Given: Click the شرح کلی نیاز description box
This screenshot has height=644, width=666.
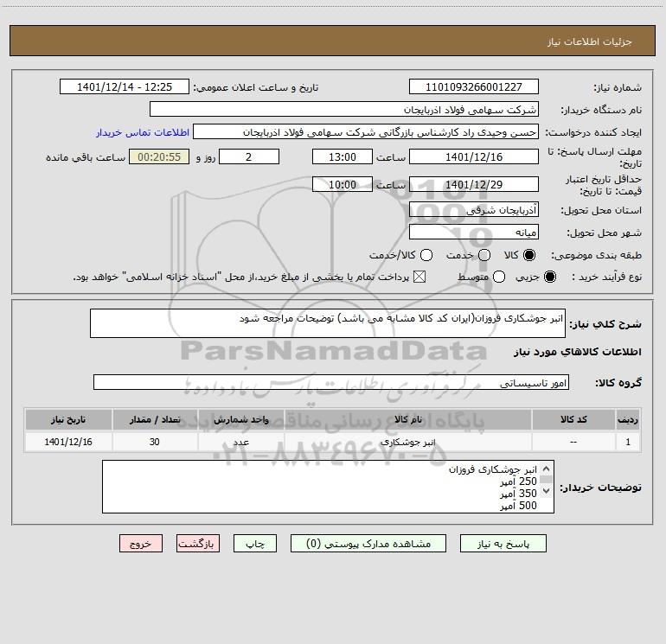Looking at the screenshot, I should click(328, 323).
